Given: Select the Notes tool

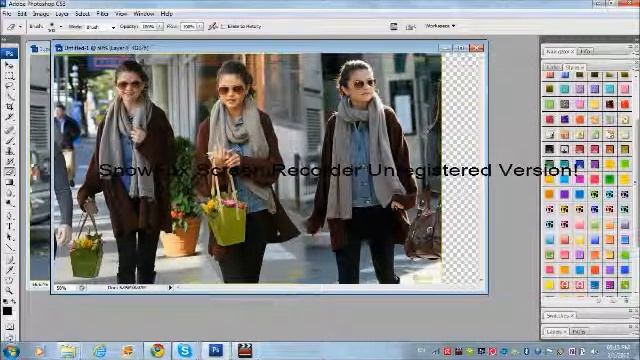Looking at the screenshot, I should click(9, 260).
